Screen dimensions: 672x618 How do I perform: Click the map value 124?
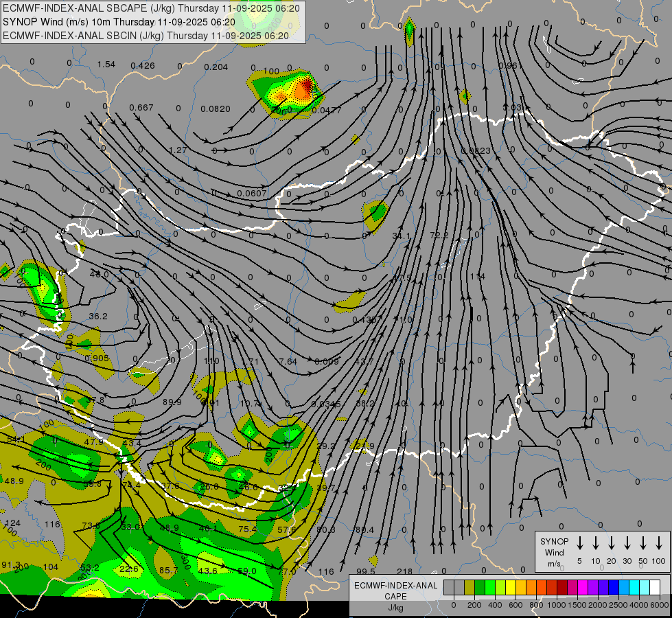coord(12,523)
